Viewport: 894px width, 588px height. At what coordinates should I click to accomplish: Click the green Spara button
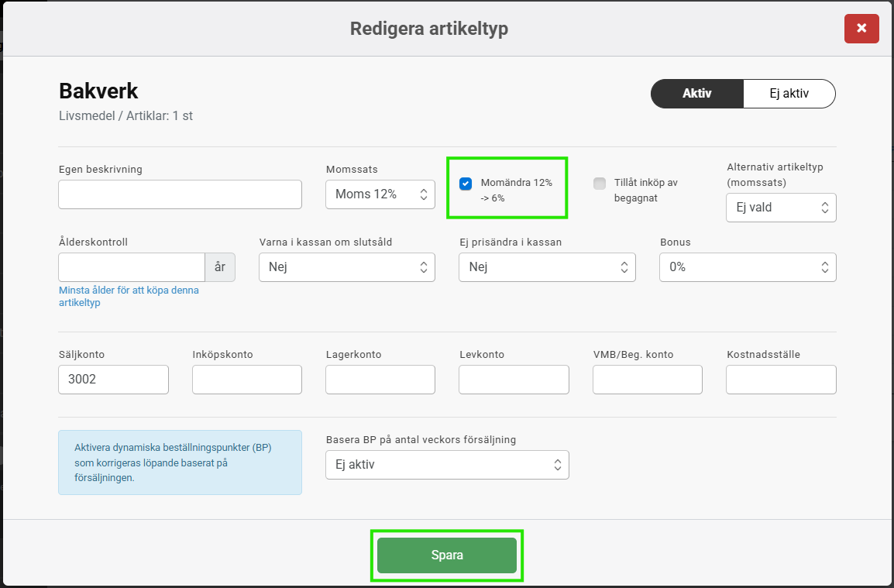pyautogui.click(x=446, y=555)
